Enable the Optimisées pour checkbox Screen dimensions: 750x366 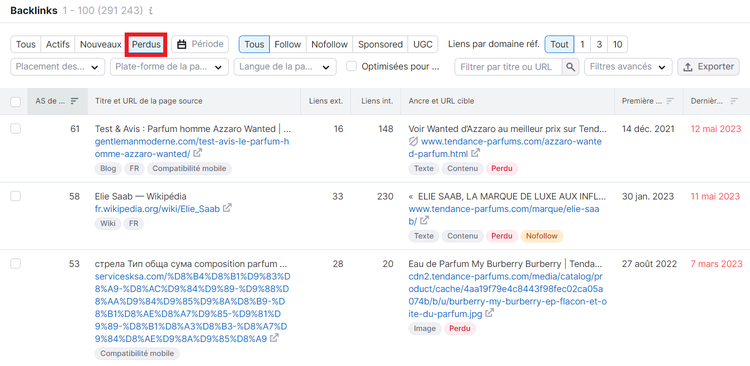(352, 67)
